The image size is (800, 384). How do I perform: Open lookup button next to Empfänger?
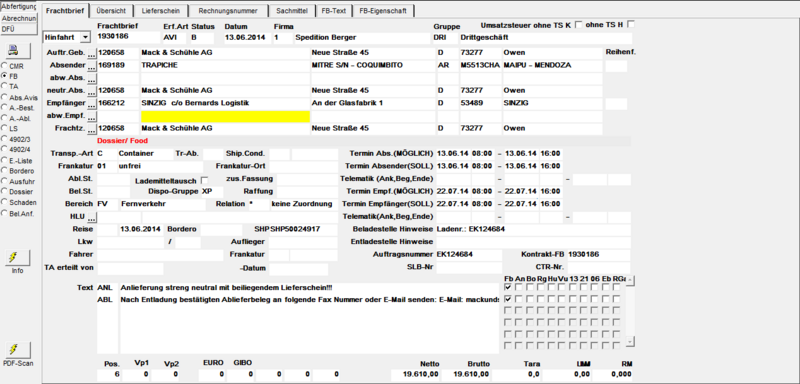pyautogui.click(x=91, y=104)
